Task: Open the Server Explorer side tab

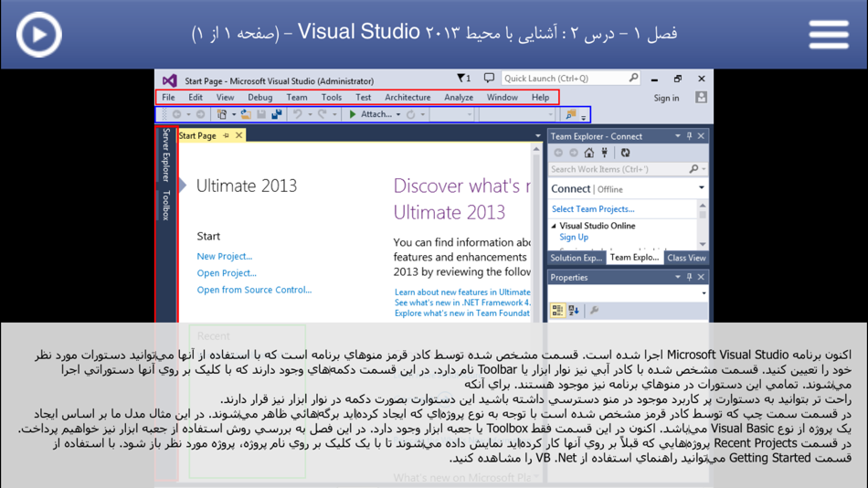Action: (165, 155)
